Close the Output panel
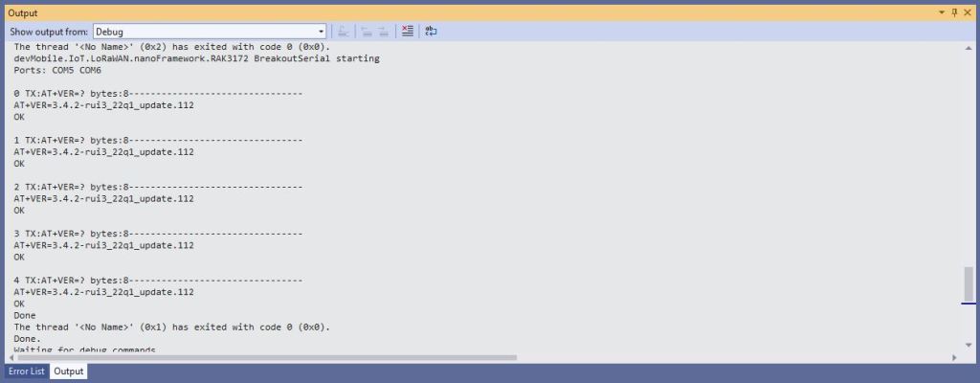Viewport: 980px width, 383px height. tap(967, 12)
